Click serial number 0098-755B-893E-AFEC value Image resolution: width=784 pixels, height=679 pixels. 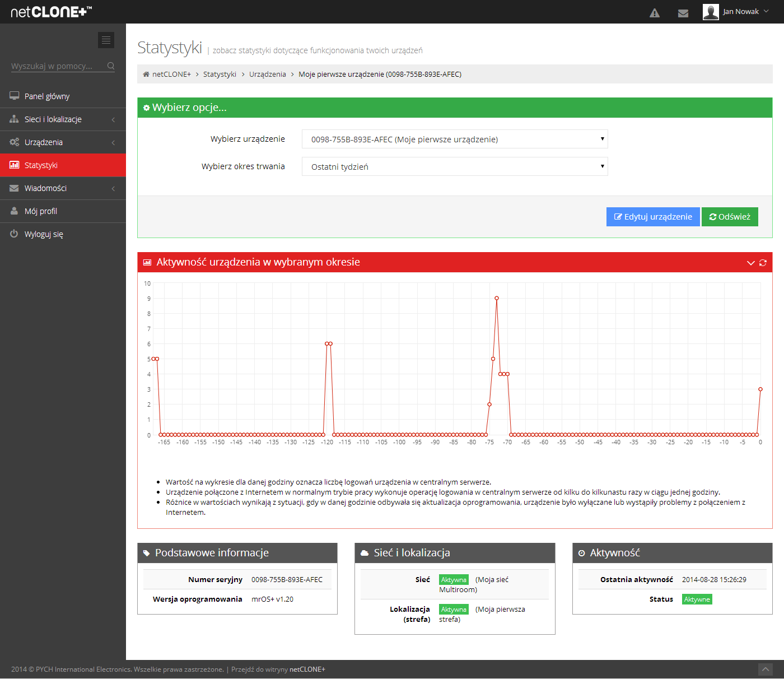click(287, 580)
